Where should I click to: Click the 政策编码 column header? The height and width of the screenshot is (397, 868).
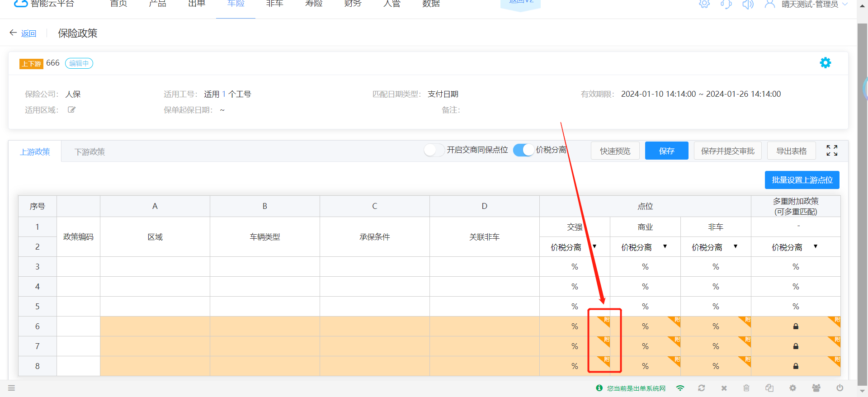[x=78, y=237]
